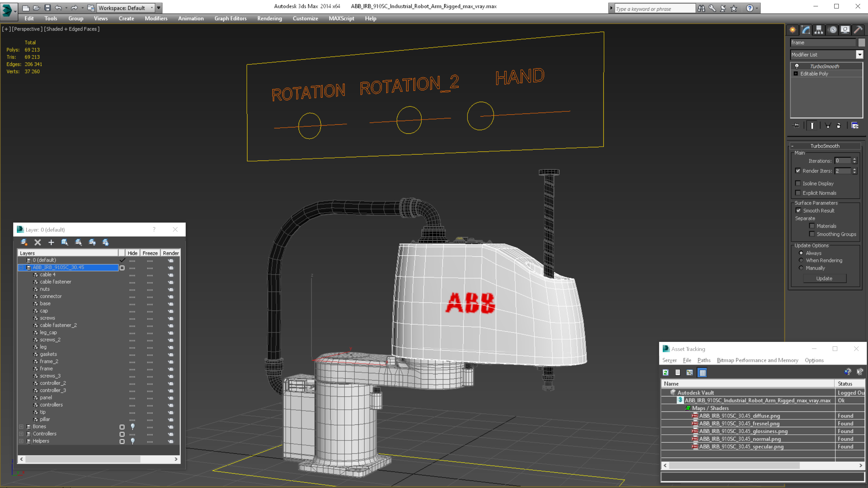868x488 pixels.
Task: Click the Save File disk icon
Action: point(48,8)
